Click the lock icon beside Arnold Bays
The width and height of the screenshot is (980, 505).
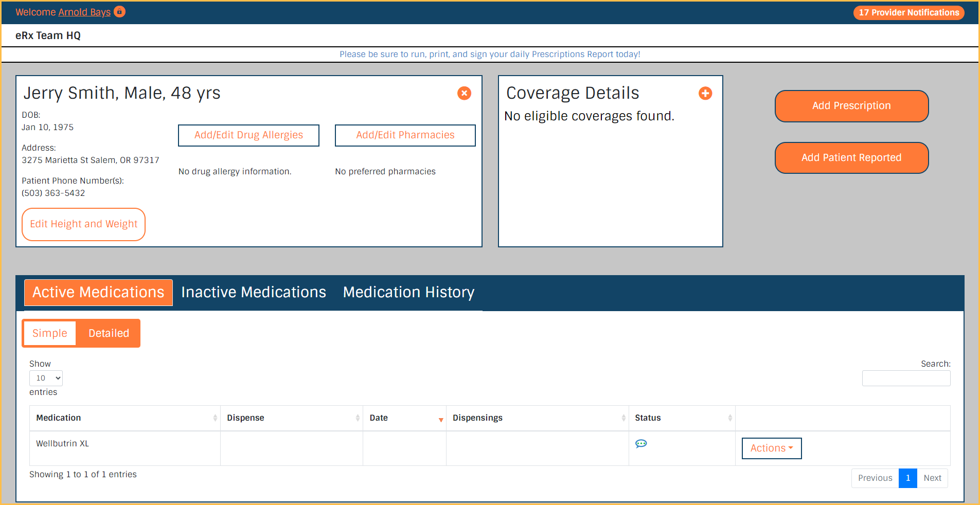pyautogui.click(x=119, y=11)
